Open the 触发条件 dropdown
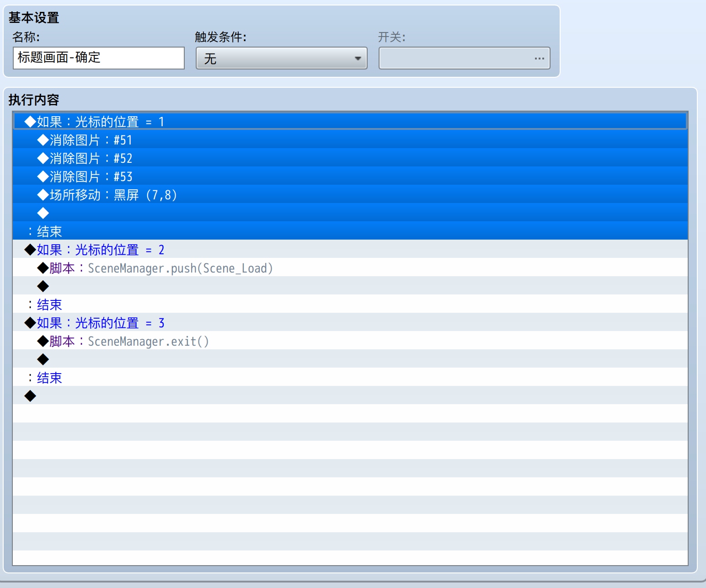 (x=282, y=58)
